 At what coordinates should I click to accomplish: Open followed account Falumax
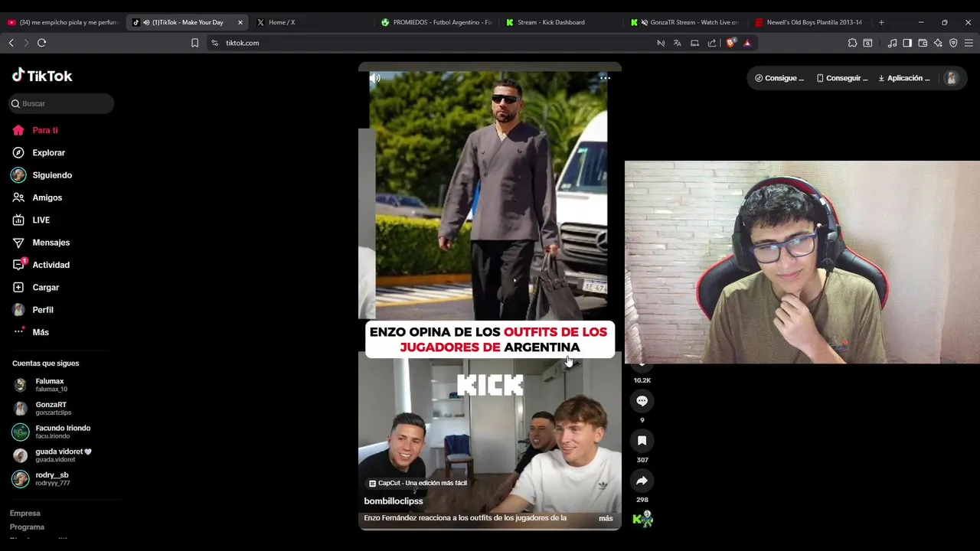[x=40, y=385]
